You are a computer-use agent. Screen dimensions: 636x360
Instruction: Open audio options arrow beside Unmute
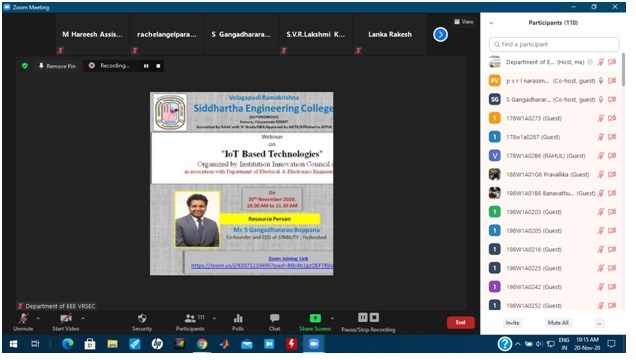38,319
